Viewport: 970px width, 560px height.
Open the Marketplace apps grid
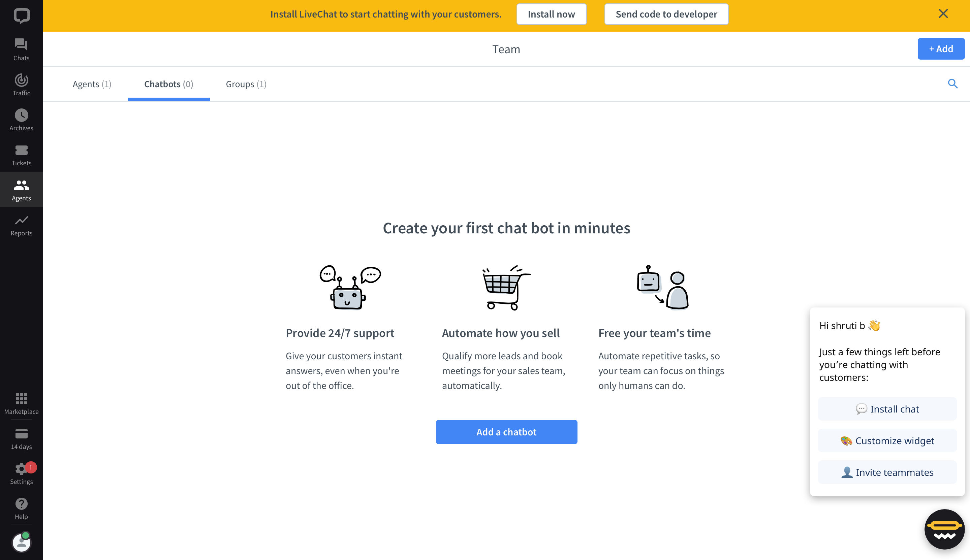[x=21, y=403]
